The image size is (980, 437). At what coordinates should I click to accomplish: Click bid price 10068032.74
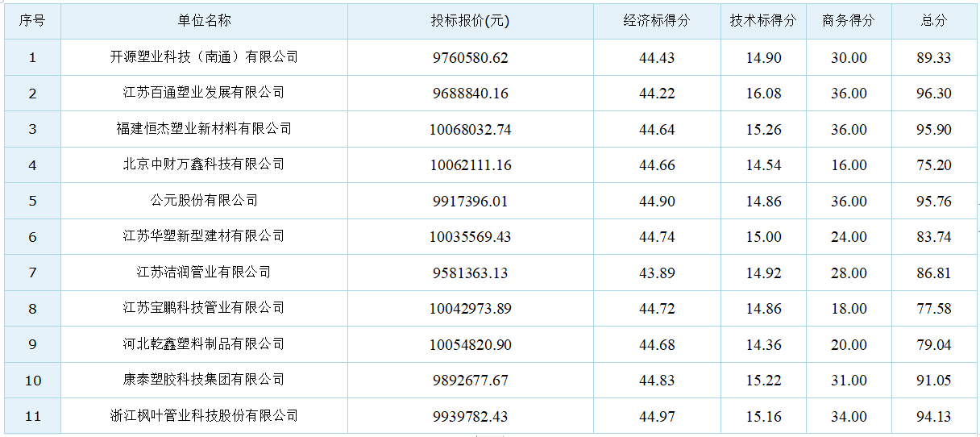click(x=471, y=130)
